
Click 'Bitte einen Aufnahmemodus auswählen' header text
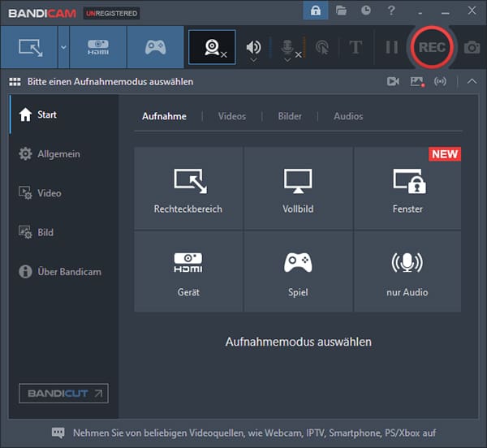click(110, 82)
